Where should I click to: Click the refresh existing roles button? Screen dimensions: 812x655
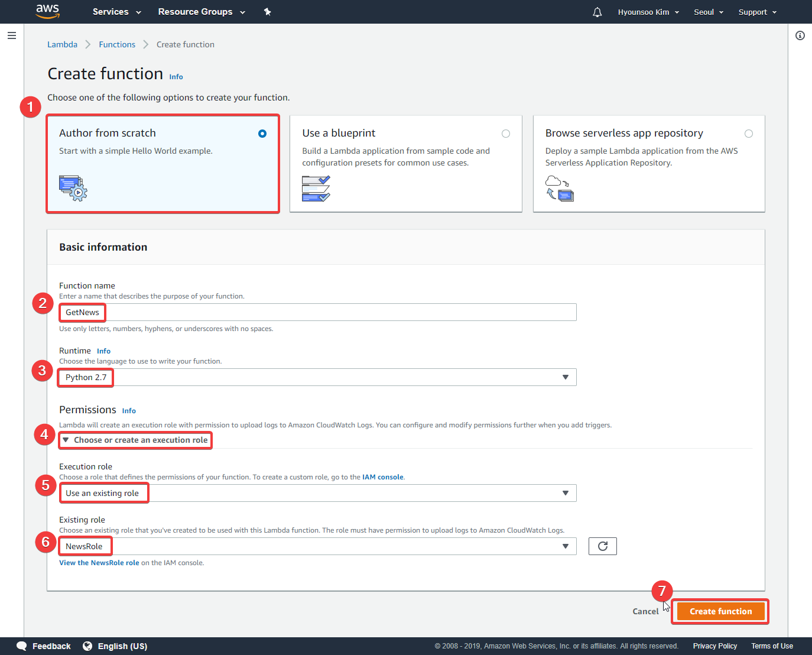point(603,546)
